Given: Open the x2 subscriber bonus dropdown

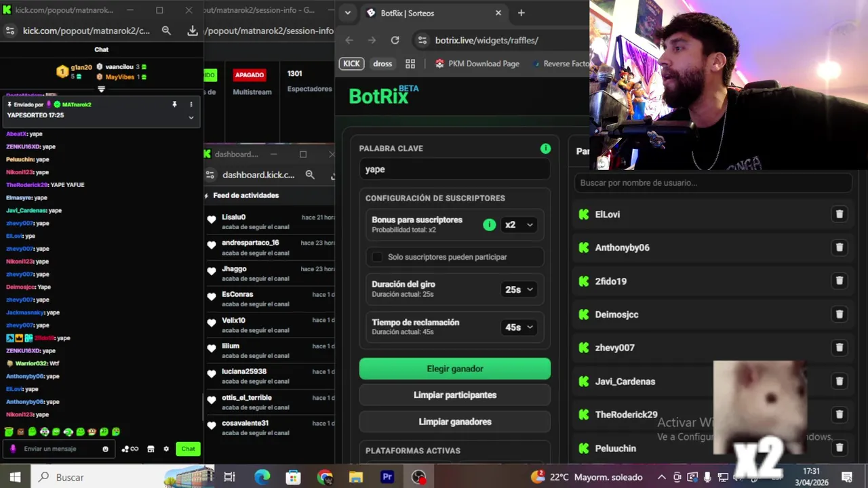Looking at the screenshot, I should pyautogui.click(x=519, y=225).
